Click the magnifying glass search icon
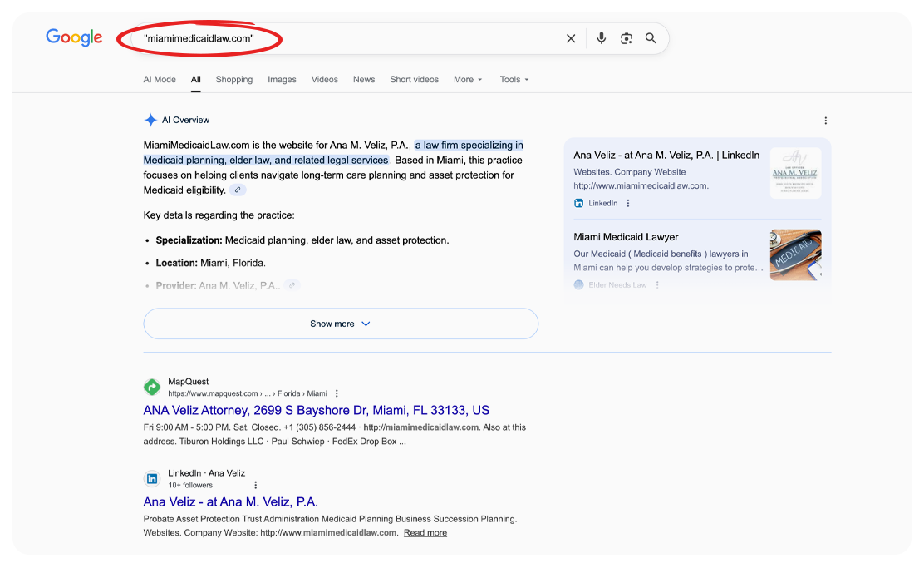Screen dimensions: 924x568 [x=651, y=38]
